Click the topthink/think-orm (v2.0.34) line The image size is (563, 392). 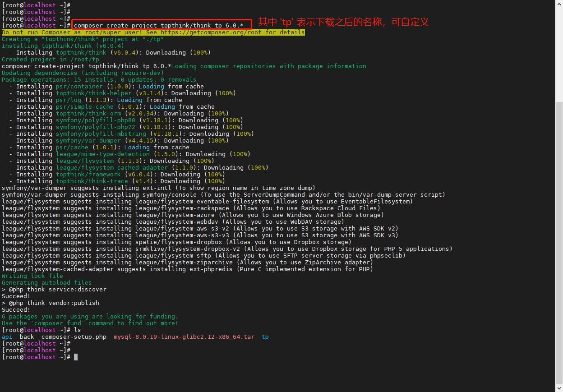(x=119, y=114)
